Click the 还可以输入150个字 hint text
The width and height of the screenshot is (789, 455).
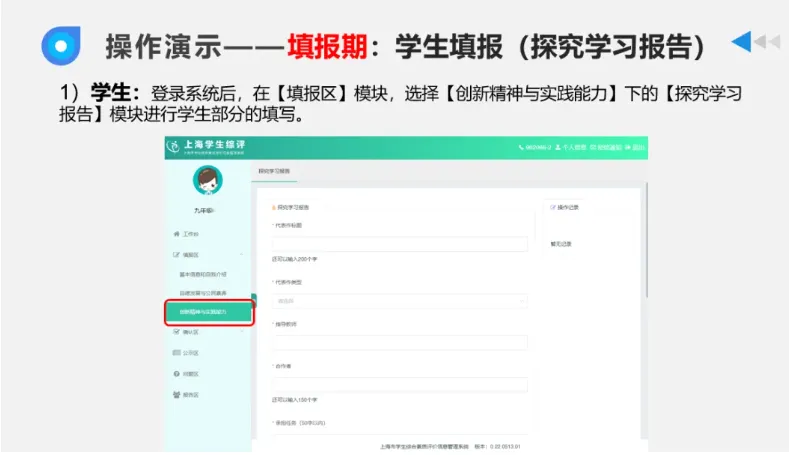pos(295,400)
